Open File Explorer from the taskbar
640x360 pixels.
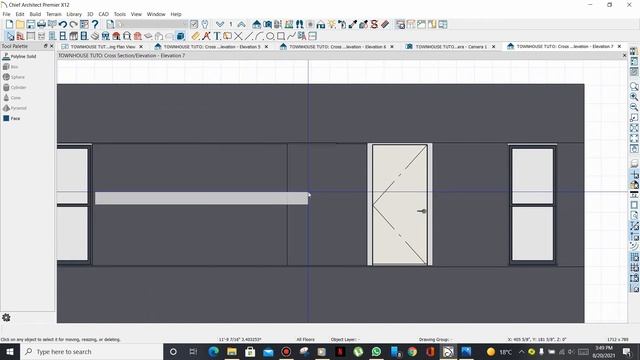tap(232, 351)
